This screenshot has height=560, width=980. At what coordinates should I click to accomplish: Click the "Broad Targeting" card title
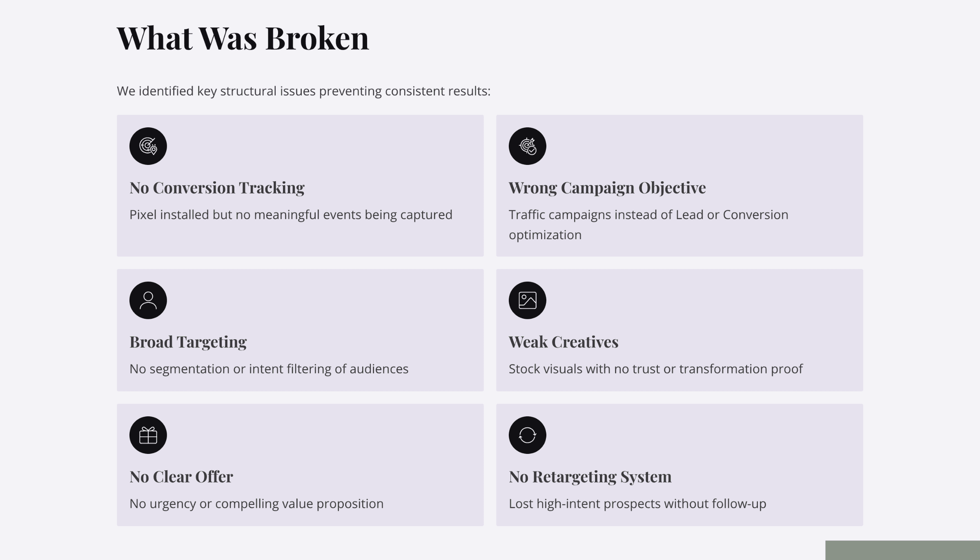tap(188, 342)
